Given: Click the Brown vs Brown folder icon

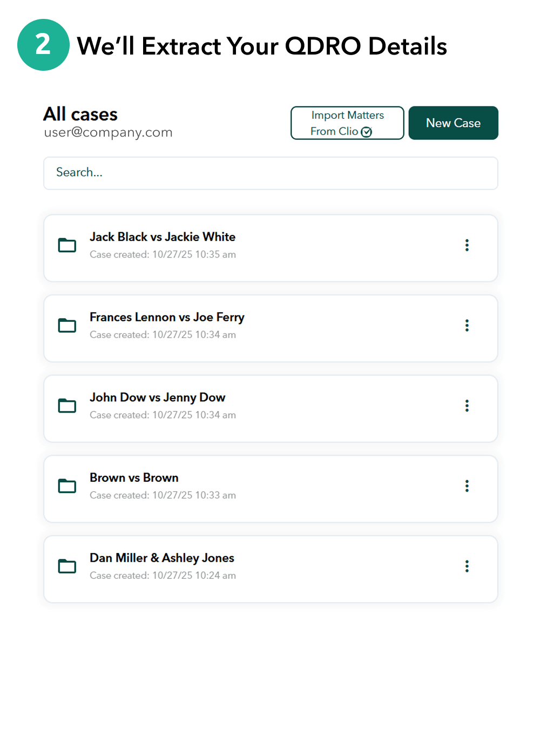Looking at the screenshot, I should pos(67,486).
